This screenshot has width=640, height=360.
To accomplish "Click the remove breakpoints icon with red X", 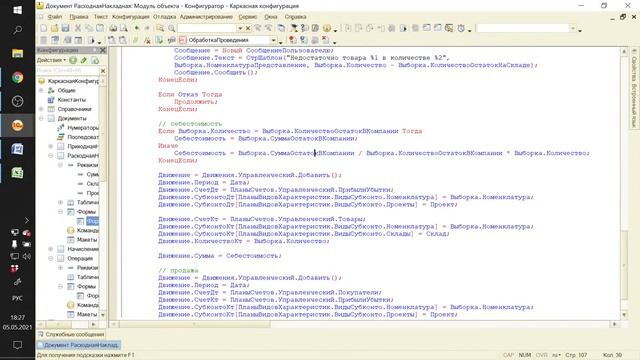I will 325,40.
